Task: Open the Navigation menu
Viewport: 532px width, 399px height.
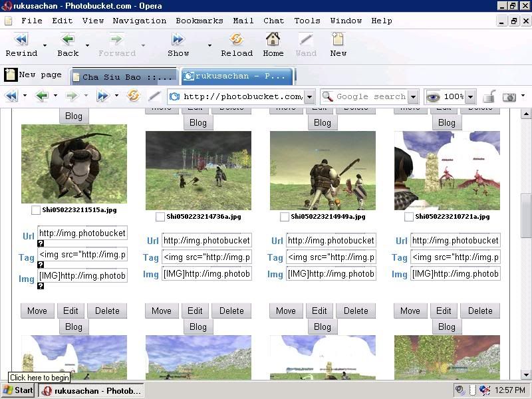Action: [x=140, y=21]
